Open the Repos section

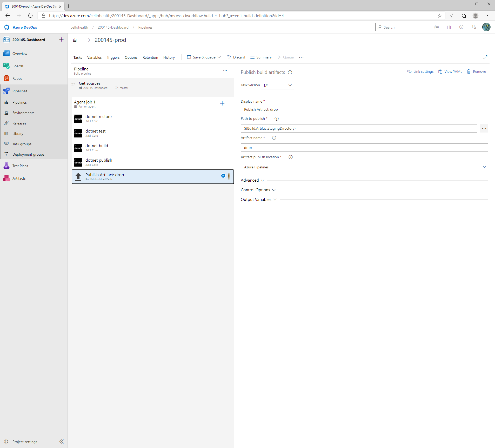pyautogui.click(x=17, y=78)
